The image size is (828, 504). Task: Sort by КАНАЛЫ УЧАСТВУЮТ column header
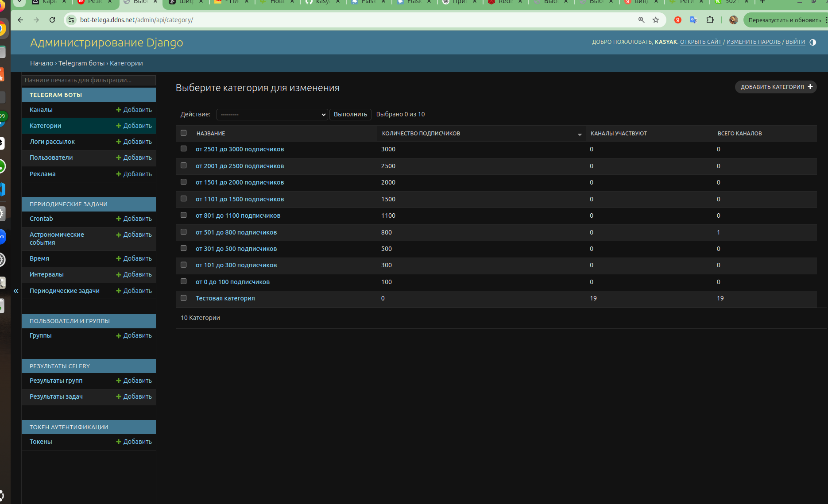point(619,133)
